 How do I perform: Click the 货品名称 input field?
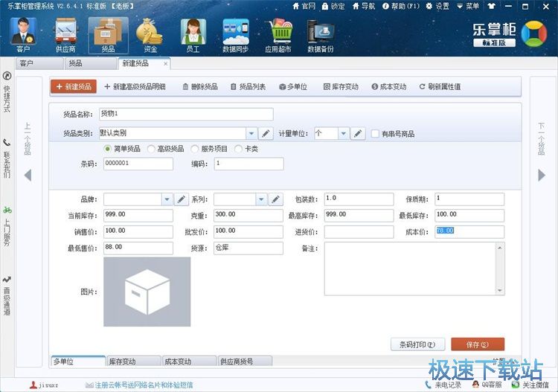pos(186,115)
